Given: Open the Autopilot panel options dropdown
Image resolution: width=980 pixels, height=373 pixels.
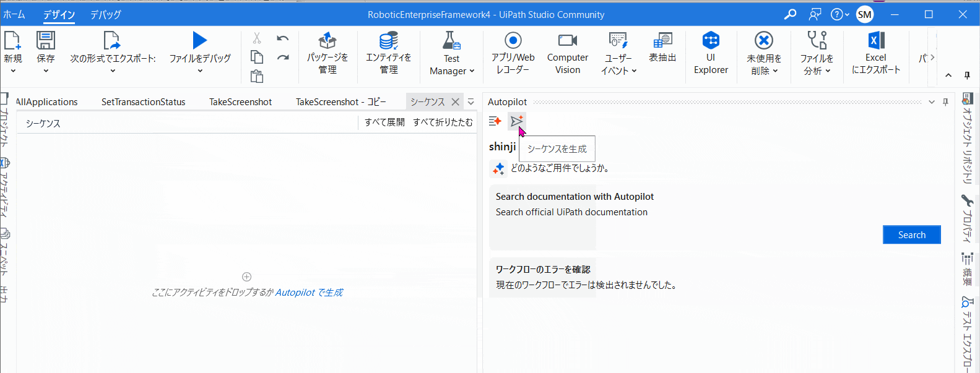Looking at the screenshot, I should (932, 102).
